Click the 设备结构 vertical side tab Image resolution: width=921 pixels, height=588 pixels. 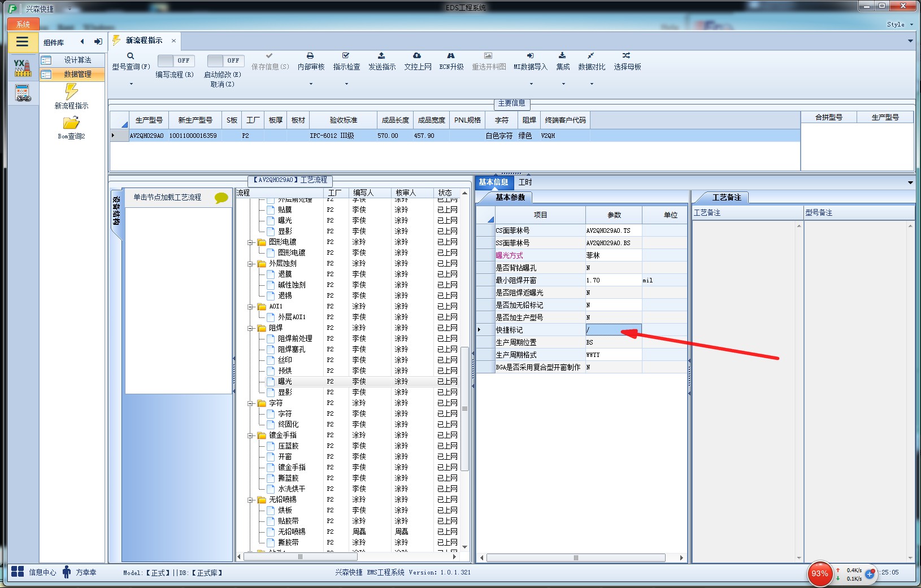pyautogui.click(x=116, y=212)
